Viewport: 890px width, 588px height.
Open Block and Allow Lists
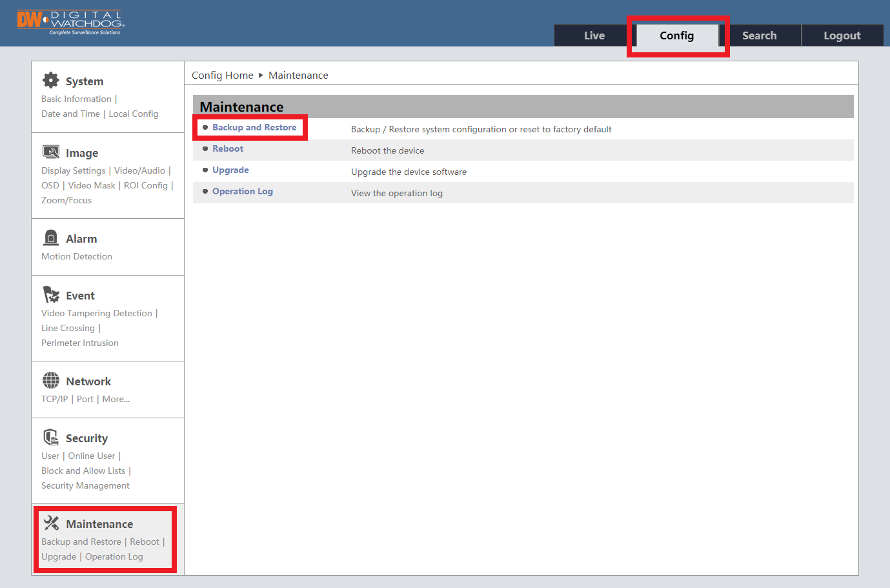coord(83,471)
